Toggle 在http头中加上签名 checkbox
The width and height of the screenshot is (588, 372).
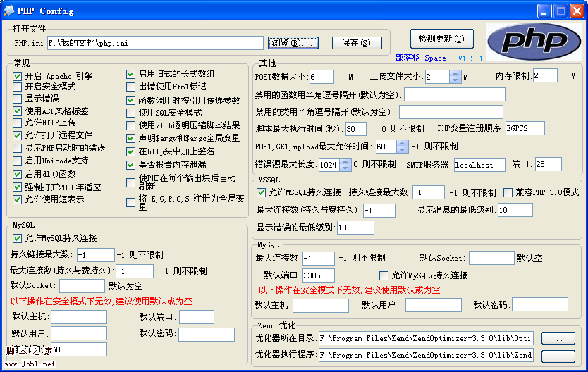pyautogui.click(x=130, y=151)
